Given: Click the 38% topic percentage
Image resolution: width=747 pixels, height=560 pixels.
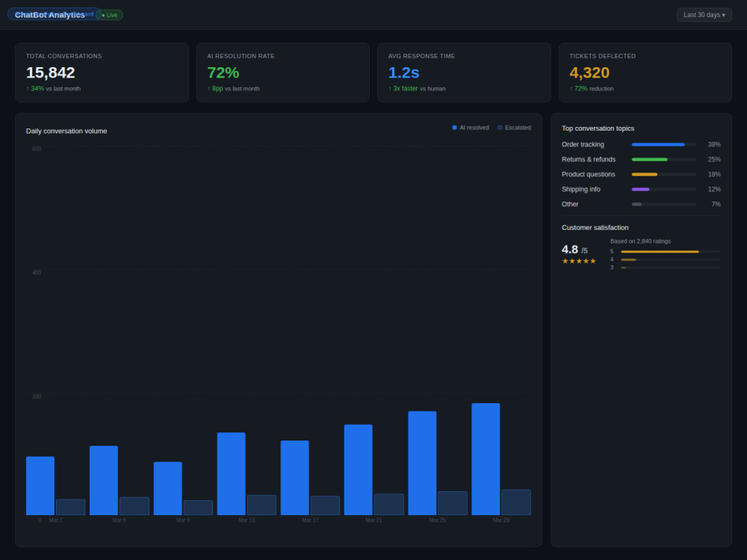Looking at the screenshot, I should click(714, 144).
